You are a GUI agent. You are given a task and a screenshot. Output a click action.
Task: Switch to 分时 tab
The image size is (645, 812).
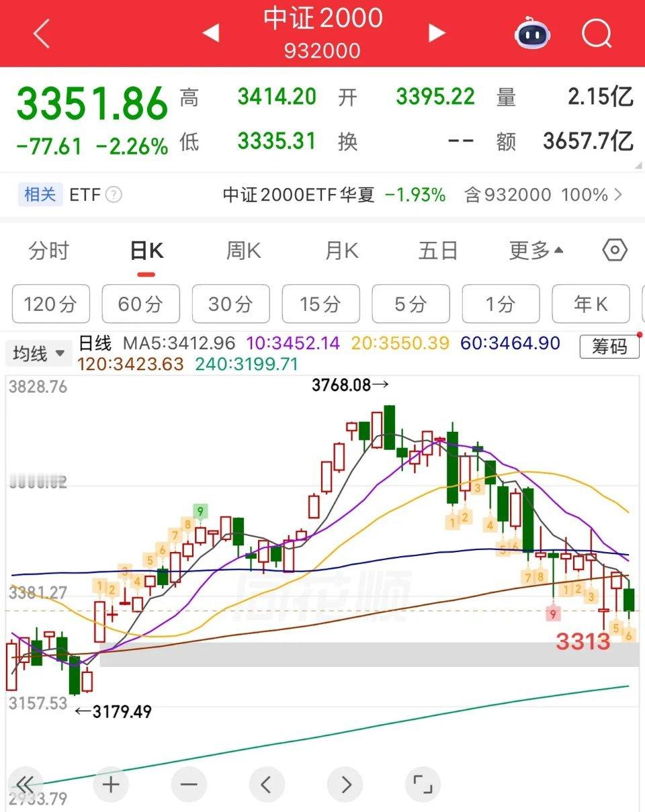tap(49, 251)
